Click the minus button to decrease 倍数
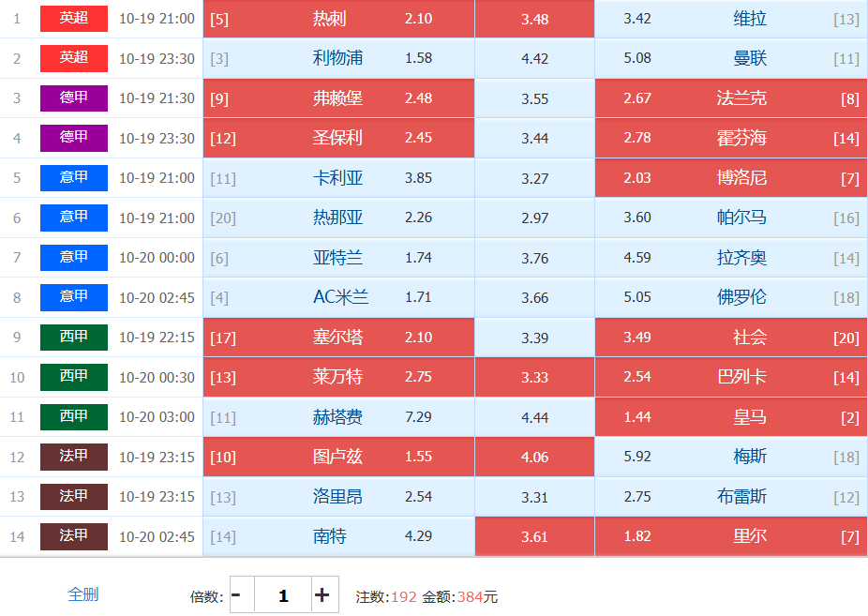Viewport: 868px width, 616px height. pyautogui.click(x=238, y=594)
